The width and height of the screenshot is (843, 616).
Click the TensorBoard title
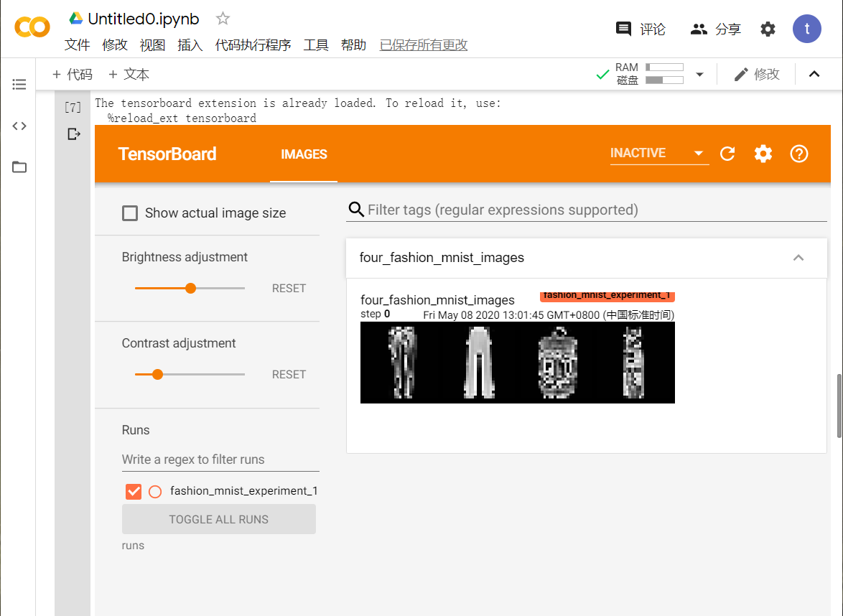[x=167, y=154]
